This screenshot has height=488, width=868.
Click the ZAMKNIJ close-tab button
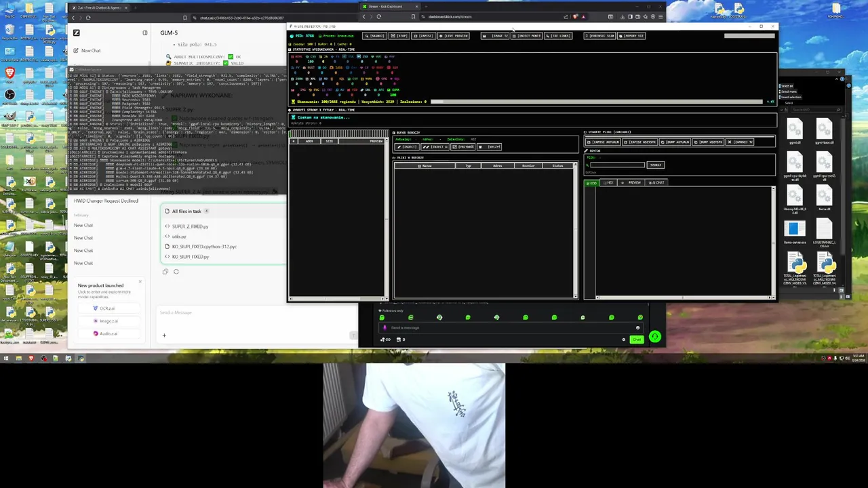(x=741, y=142)
